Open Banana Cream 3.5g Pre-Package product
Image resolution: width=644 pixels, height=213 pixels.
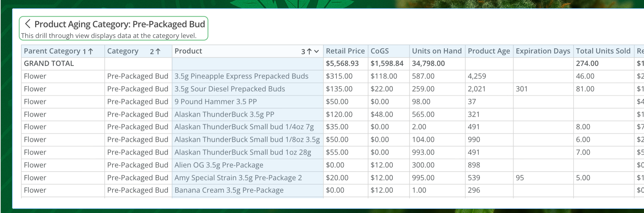pyautogui.click(x=229, y=191)
